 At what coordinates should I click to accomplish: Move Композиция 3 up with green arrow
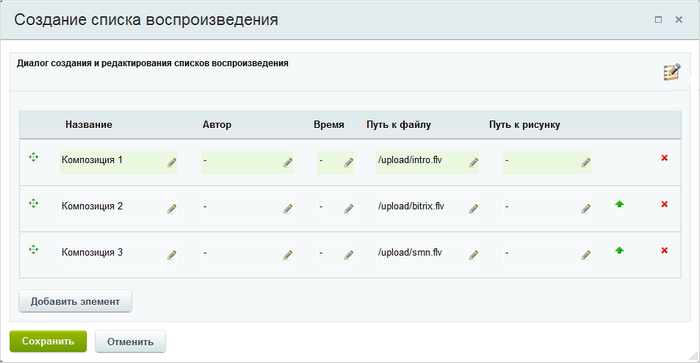619,251
